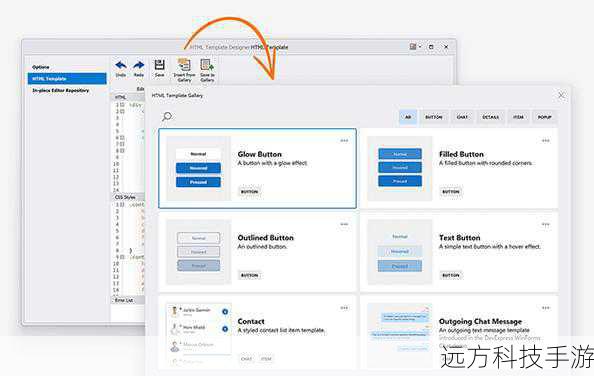Viewport: 594px width, 376px height.
Task: Choose Save to Gallery tool
Action: (x=207, y=70)
